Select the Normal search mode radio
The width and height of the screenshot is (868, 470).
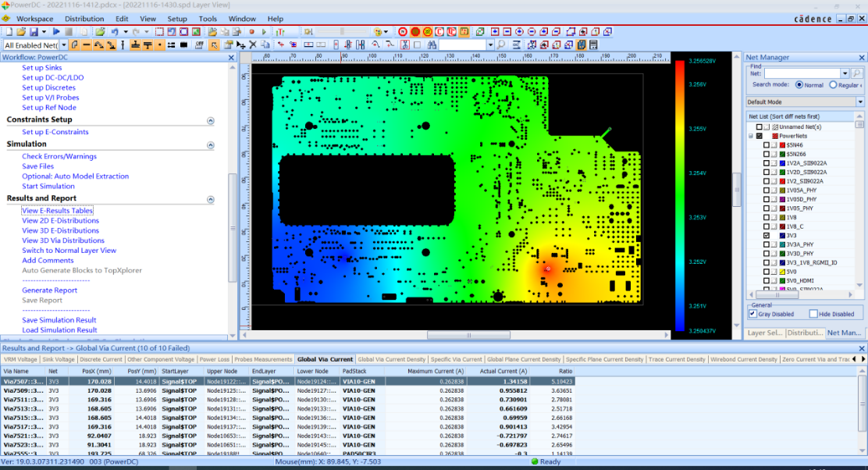799,84
